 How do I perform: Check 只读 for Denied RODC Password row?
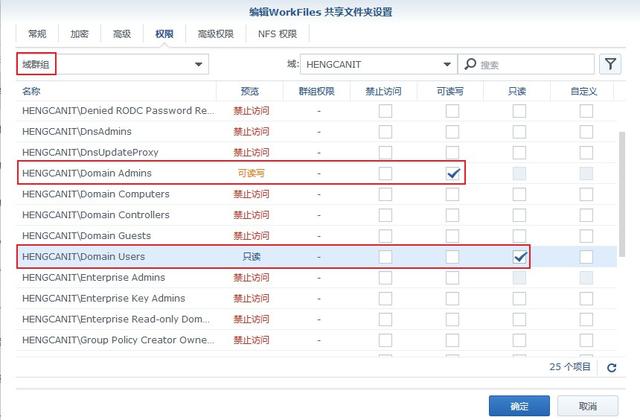[x=519, y=111]
